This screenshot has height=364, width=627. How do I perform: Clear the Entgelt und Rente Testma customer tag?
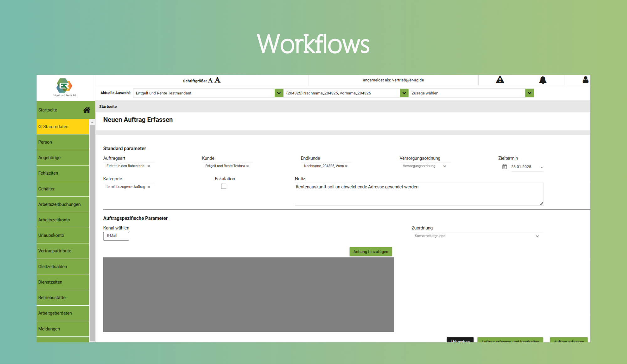[247, 166]
